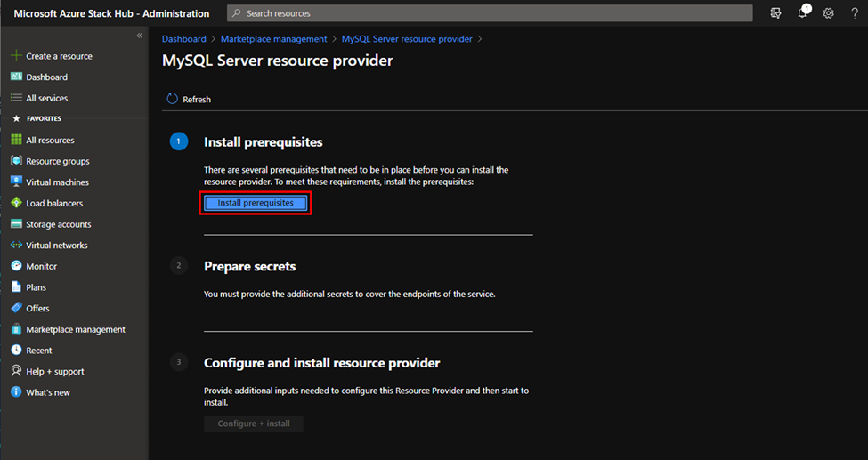Click the Recent clock icon
This screenshot has width=868, height=460.
pos(17,351)
